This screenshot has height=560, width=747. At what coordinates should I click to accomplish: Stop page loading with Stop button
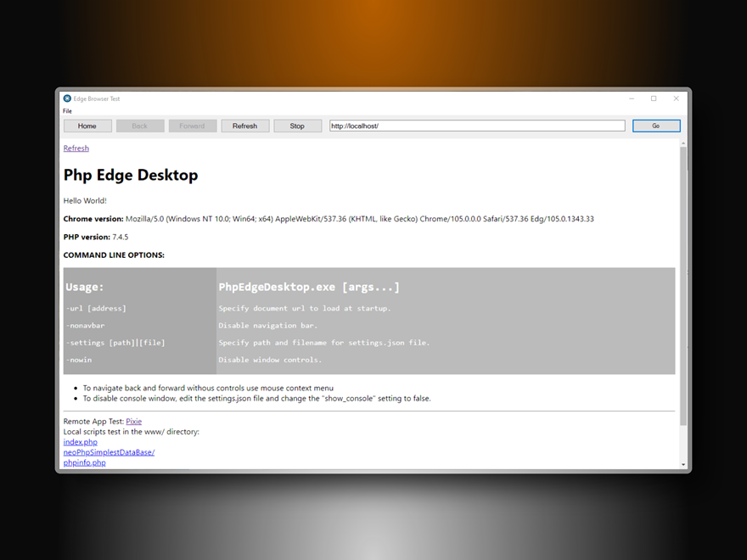[x=297, y=126]
